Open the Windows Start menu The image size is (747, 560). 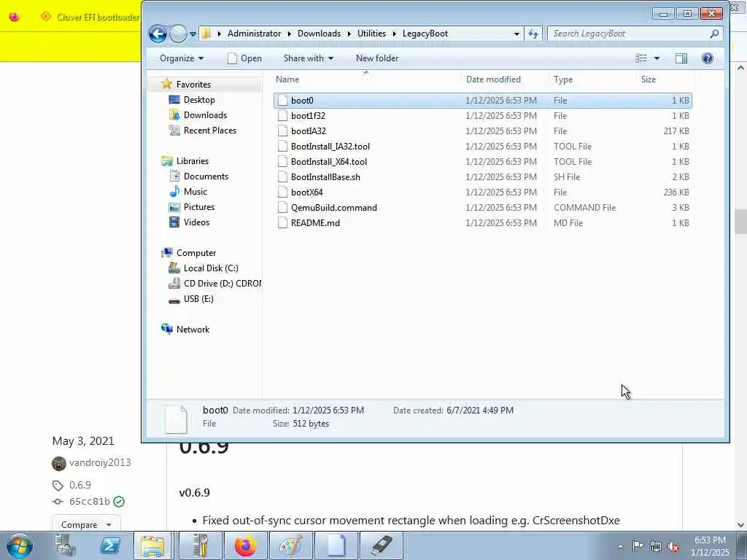pos(20,545)
